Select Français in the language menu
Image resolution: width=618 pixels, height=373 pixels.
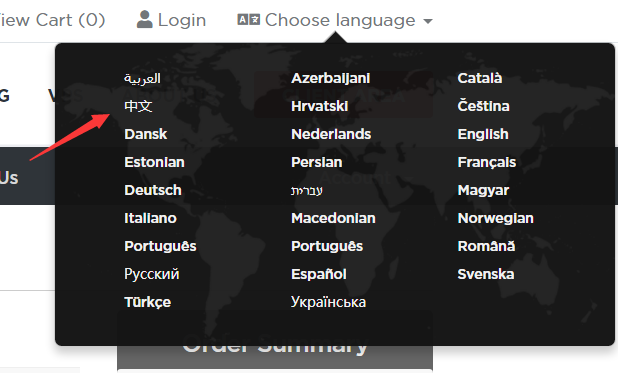tap(487, 162)
